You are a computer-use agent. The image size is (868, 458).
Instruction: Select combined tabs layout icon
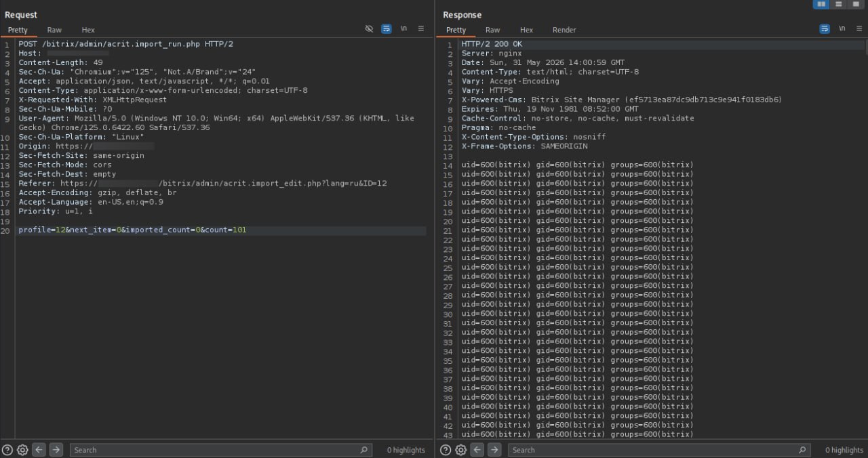[856, 4]
